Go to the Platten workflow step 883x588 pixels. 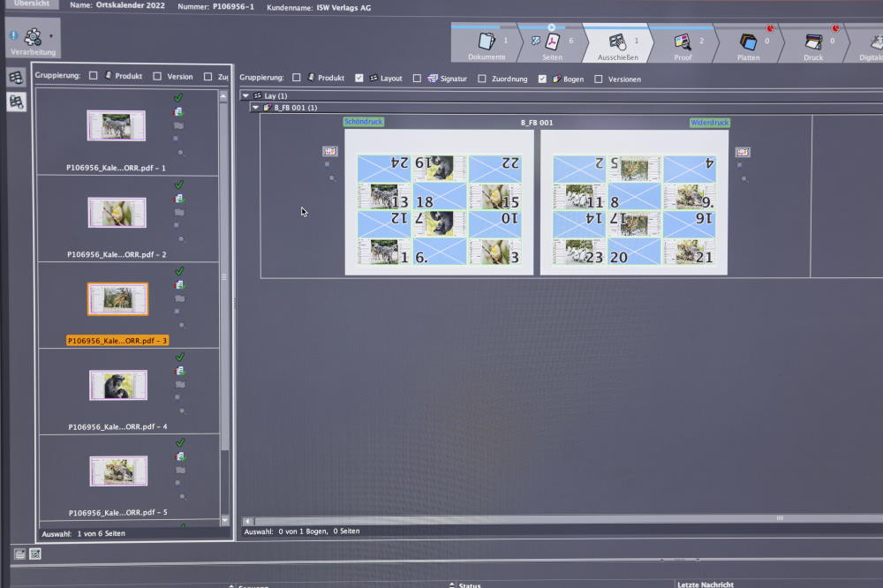pyautogui.click(x=749, y=44)
